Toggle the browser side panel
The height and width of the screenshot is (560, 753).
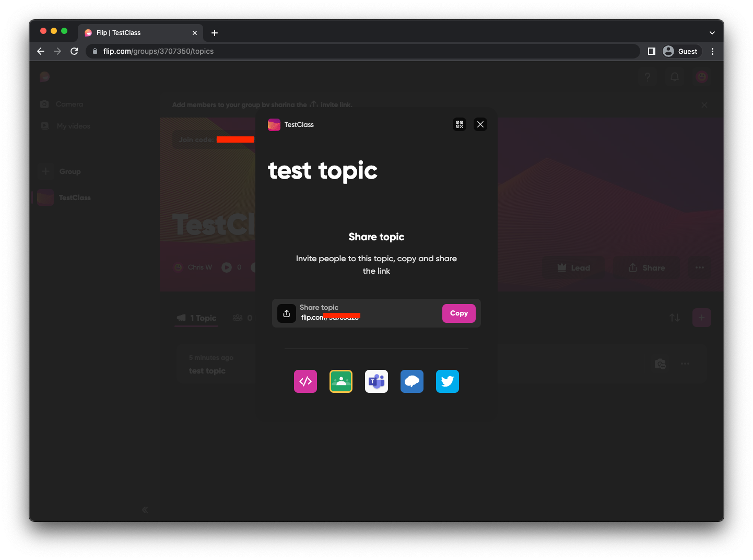(x=651, y=51)
